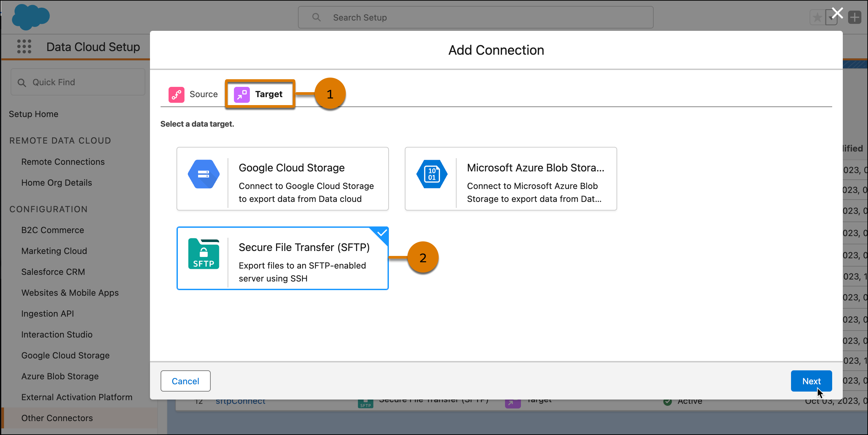Click the green SFTP folder icon
The image size is (868, 435).
(203, 254)
